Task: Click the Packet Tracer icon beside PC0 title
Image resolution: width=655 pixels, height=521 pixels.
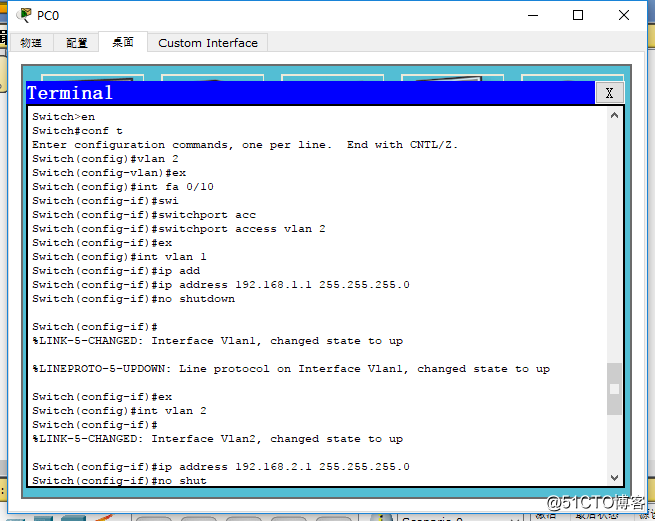Action: click(24, 15)
